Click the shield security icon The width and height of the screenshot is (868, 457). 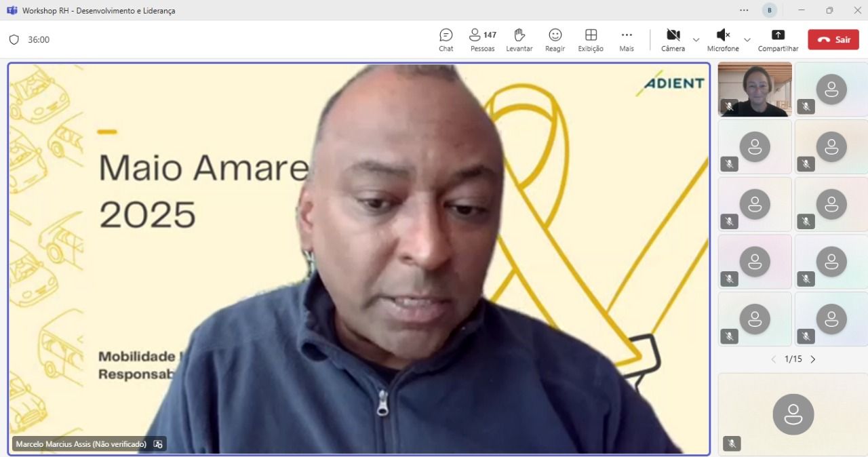[14, 40]
